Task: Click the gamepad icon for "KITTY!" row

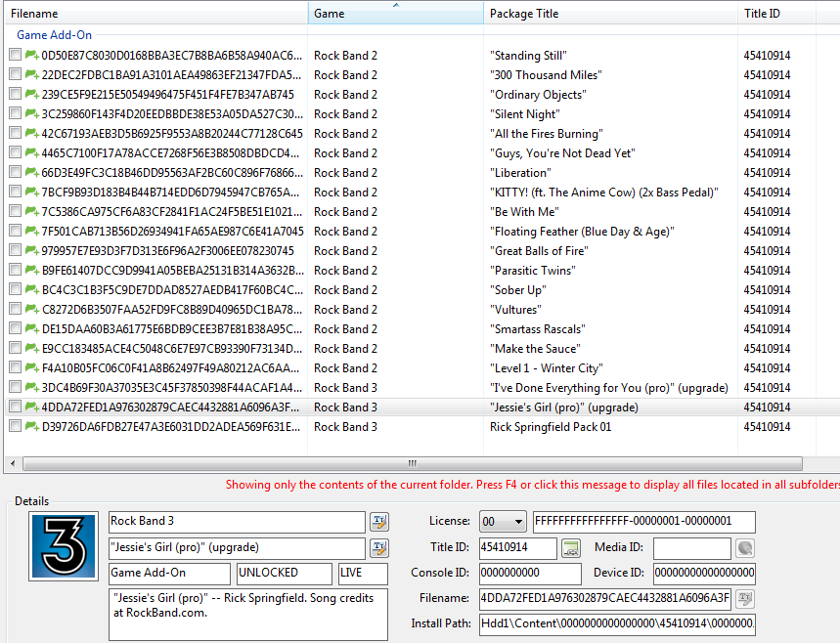Action: pyautogui.click(x=31, y=193)
